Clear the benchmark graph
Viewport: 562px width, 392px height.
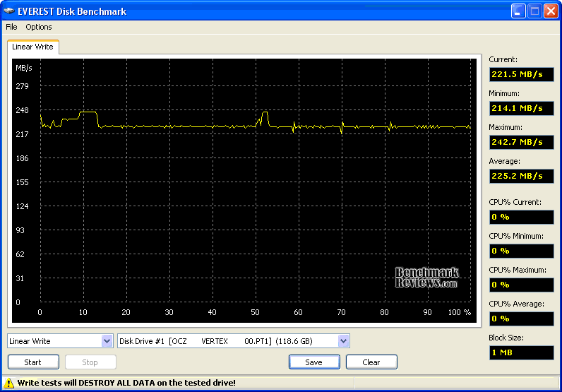click(371, 362)
